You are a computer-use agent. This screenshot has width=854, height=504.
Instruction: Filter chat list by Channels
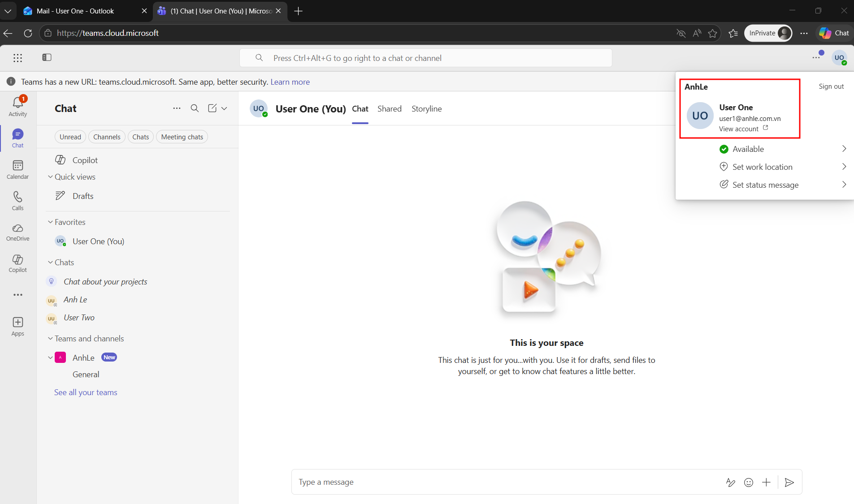(x=107, y=137)
